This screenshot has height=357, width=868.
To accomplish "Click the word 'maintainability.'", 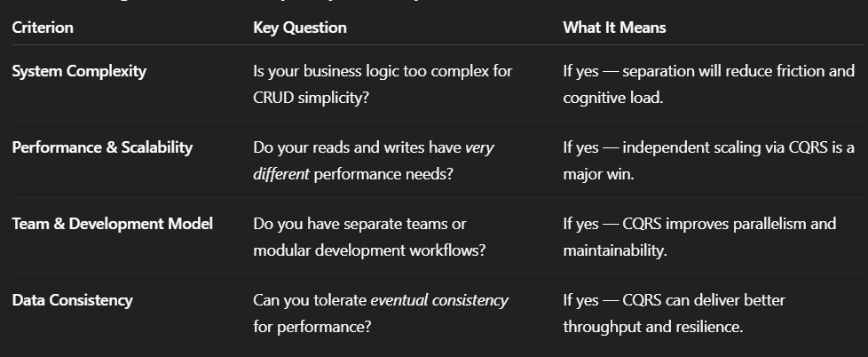I will [x=614, y=250].
